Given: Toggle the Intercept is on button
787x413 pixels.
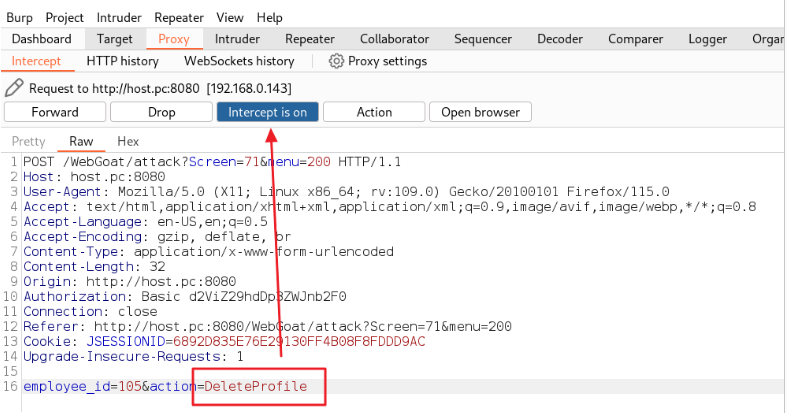Looking at the screenshot, I should click(268, 112).
